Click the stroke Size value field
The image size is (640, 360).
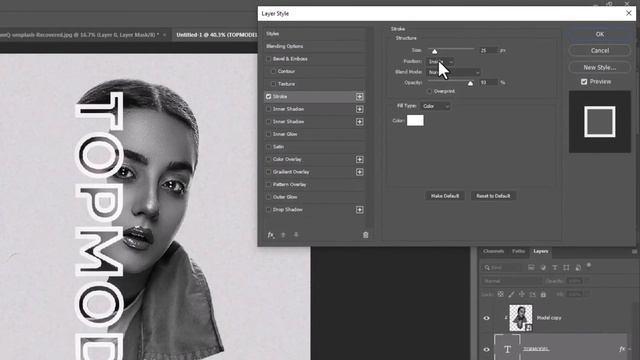coord(488,51)
